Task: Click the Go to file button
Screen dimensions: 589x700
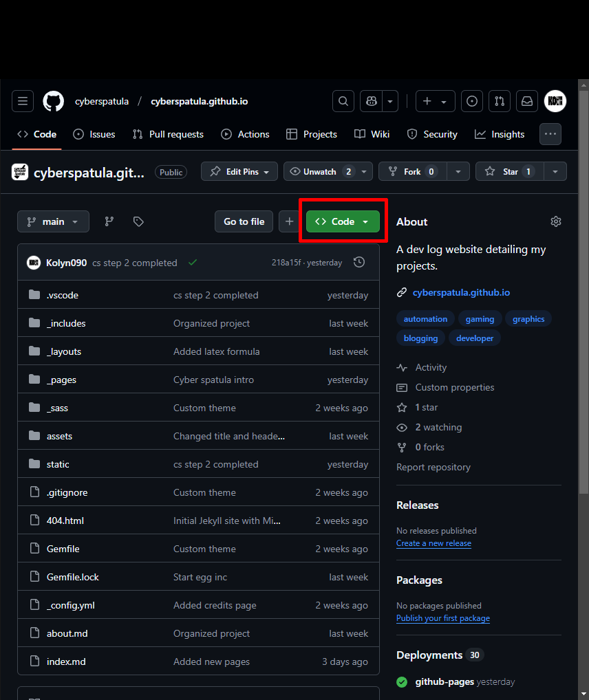Action: point(244,221)
